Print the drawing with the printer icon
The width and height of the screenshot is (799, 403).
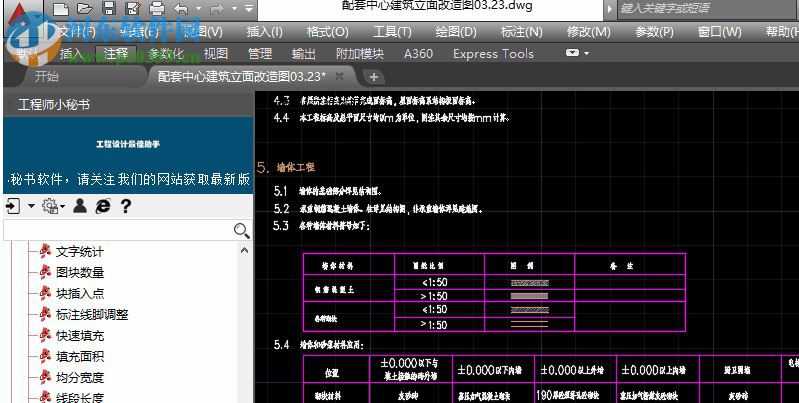[x=157, y=8]
